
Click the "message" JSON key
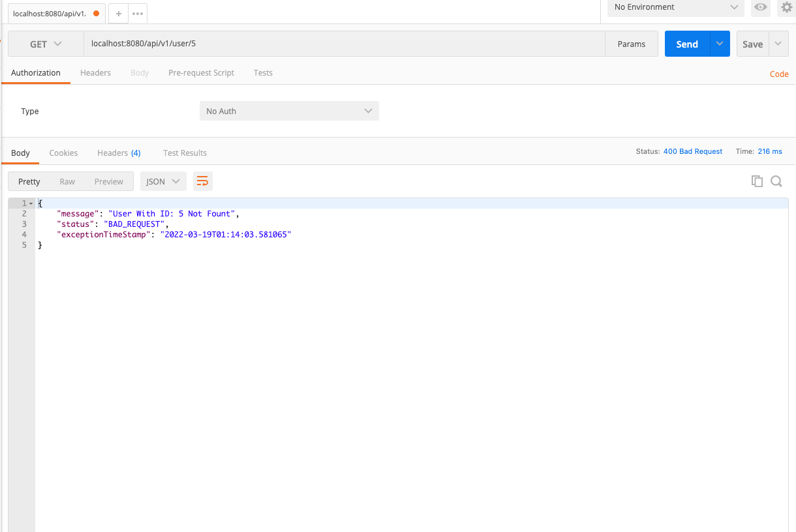tap(78, 214)
